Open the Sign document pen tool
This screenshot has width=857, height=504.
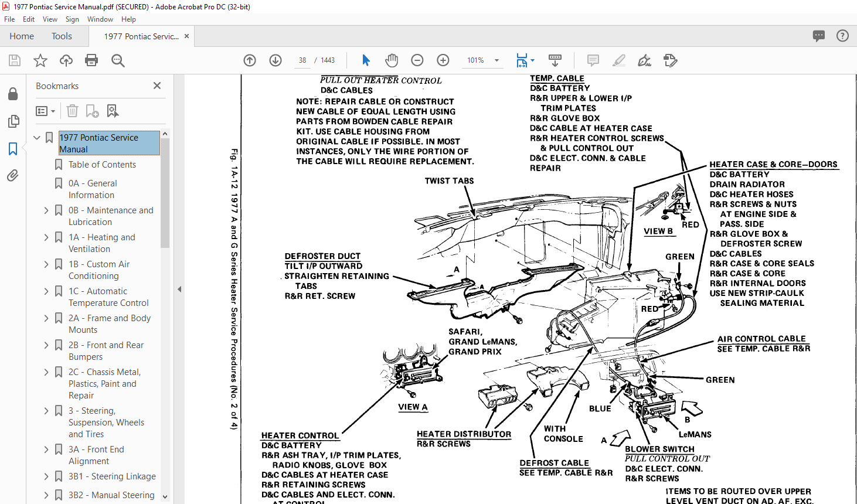[644, 60]
